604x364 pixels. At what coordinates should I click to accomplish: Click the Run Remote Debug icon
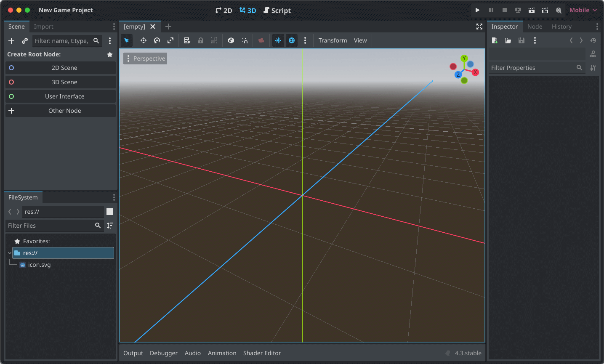click(518, 10)
